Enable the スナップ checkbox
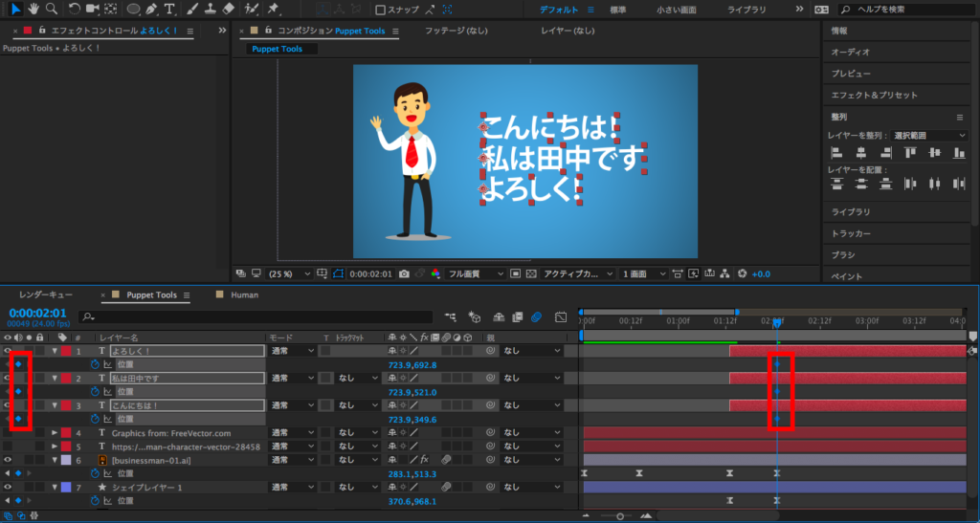 (x=381, y=10)
